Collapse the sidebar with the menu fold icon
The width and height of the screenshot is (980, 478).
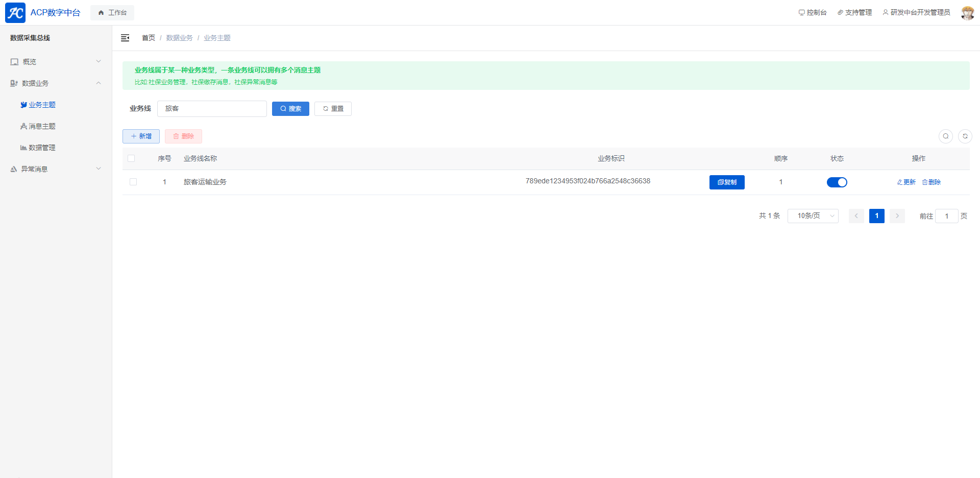(125, 38)
